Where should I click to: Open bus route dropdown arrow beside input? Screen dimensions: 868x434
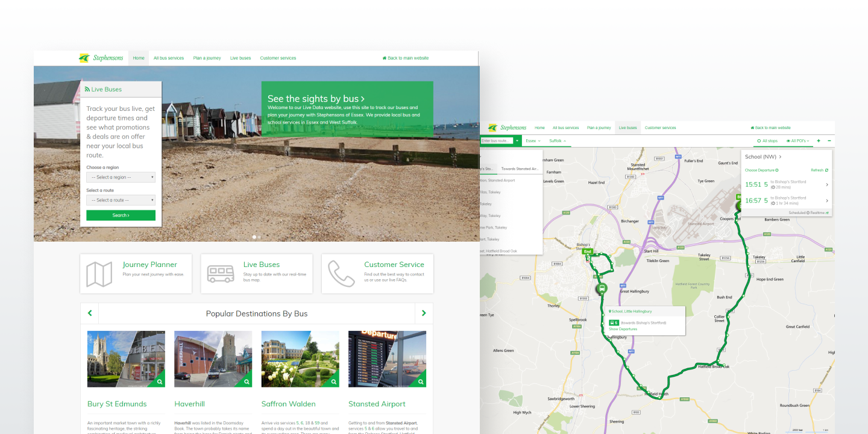[517, 141]
